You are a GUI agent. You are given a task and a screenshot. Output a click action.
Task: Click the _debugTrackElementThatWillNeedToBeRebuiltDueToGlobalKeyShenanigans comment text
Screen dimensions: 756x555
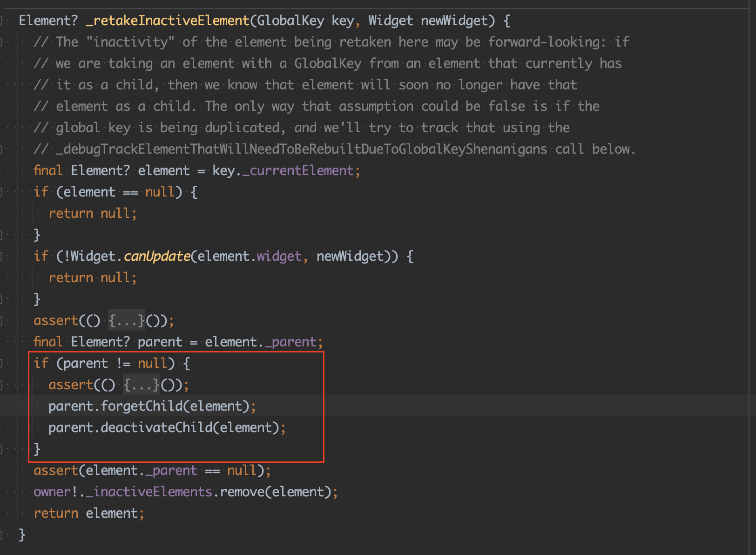[302, 149]
